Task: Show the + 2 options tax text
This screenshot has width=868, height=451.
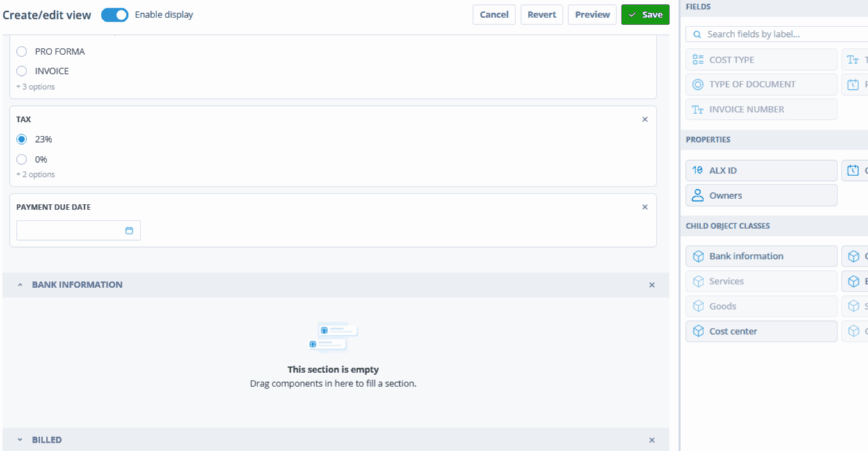Action: click(x=35, y=175)
